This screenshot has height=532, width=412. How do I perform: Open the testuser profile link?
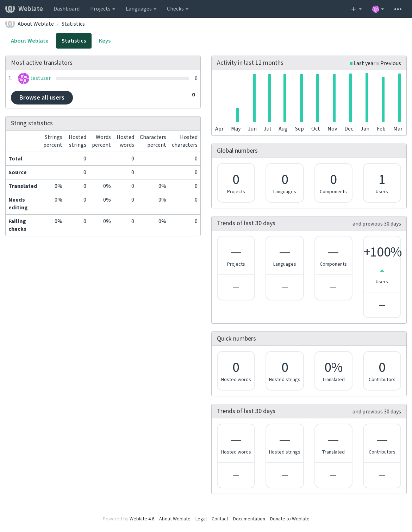point(40,78)
